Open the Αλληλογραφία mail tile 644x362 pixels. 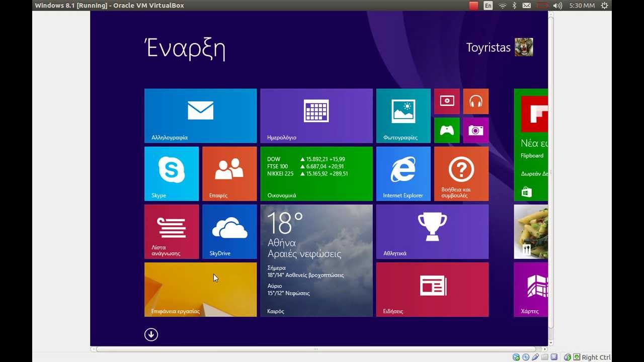pos(200,116)
